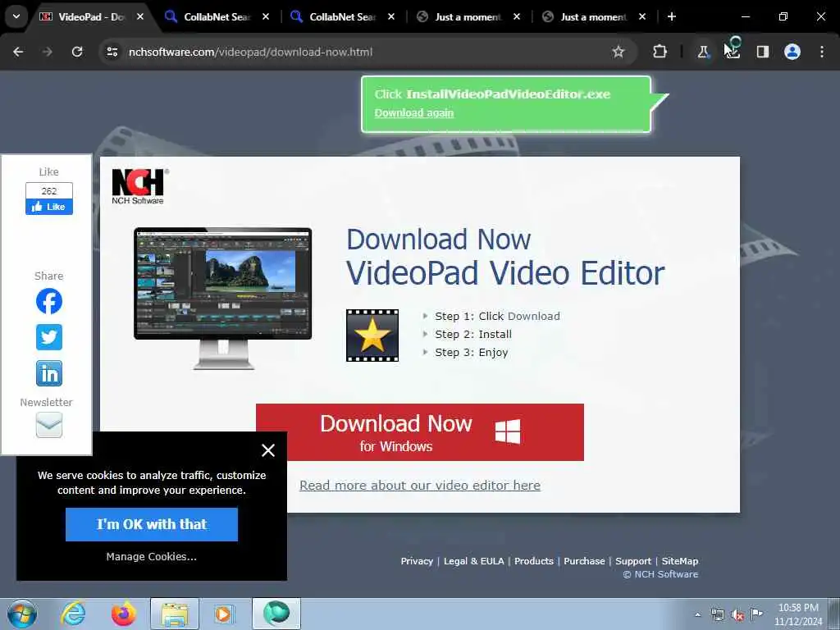Open site information icon in address bar
The width and height of the screenshot is (840, 630).
point(112,52)
